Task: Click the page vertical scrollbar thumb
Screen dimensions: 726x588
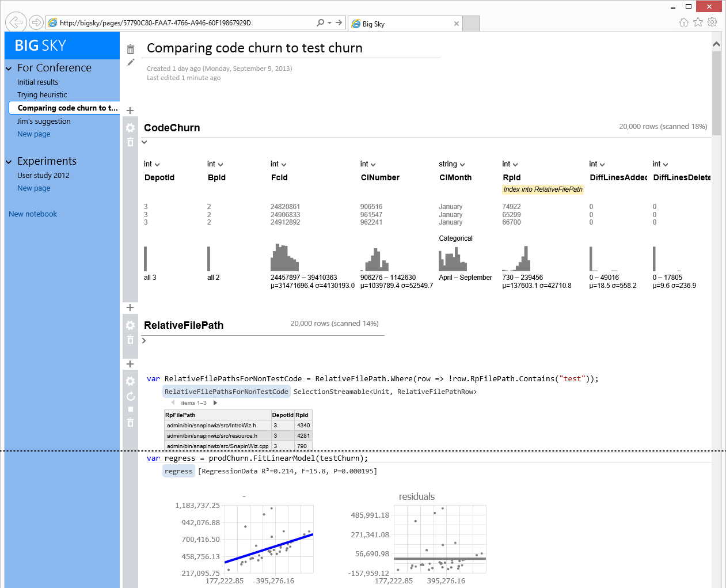Action: click(716, 92)
